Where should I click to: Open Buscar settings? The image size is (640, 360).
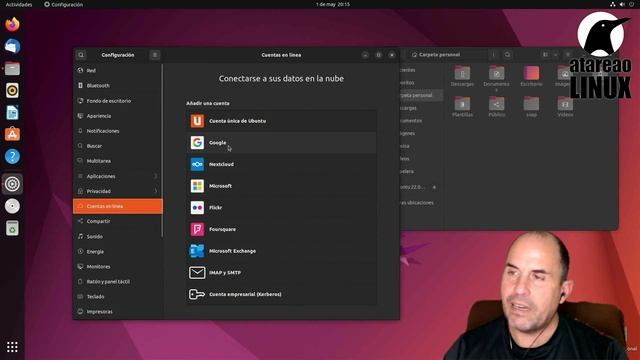[x=118, y=146]
